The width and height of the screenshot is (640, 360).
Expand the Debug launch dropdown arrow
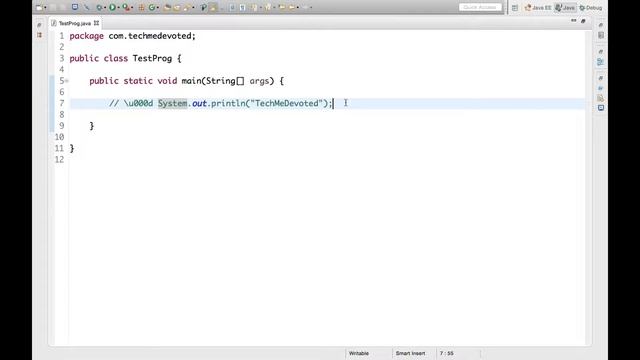105,7
